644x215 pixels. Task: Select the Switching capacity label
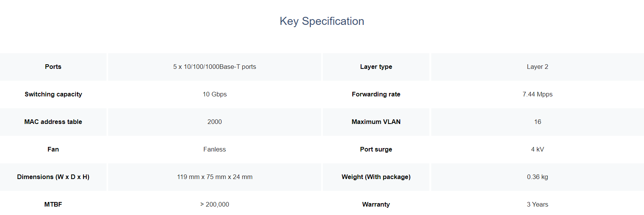pos(53,94)
